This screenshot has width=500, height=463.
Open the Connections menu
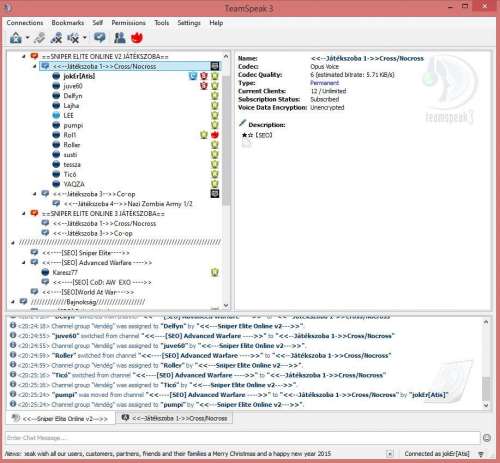(x=25, y=23)
